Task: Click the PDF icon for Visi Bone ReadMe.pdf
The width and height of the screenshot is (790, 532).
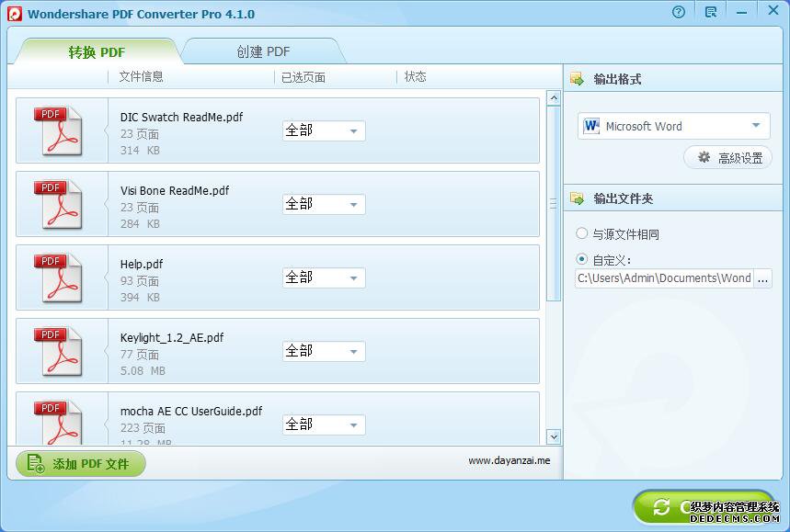Action: 58,204
